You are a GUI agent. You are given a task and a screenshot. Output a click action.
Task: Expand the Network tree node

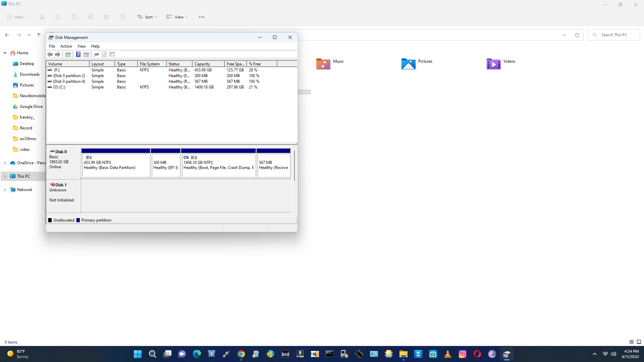5,190
